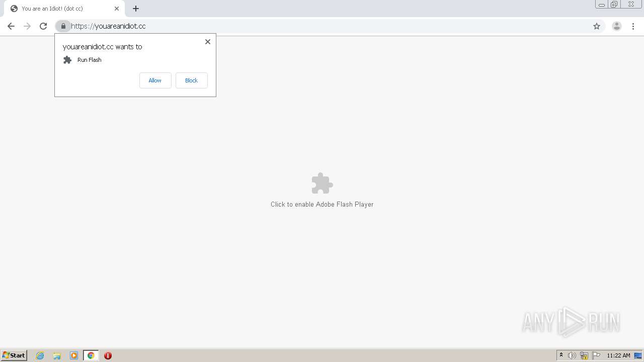
Task: Click the large Flash plugin placeholder icon
Action: (322, 184)
